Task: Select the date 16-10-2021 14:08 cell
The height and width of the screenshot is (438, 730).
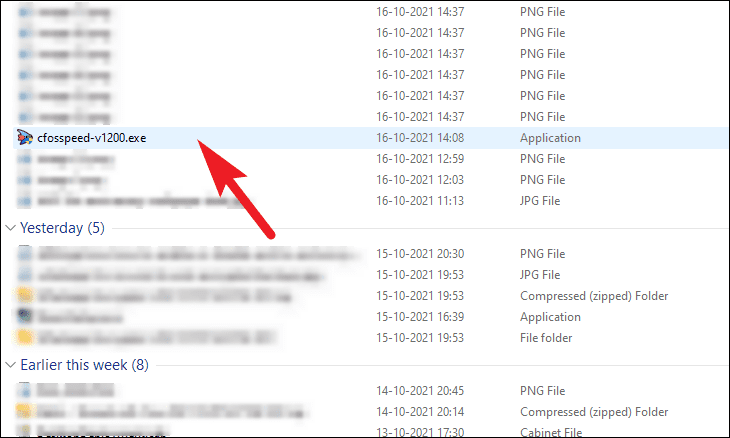Action: (x=420, y=138)
